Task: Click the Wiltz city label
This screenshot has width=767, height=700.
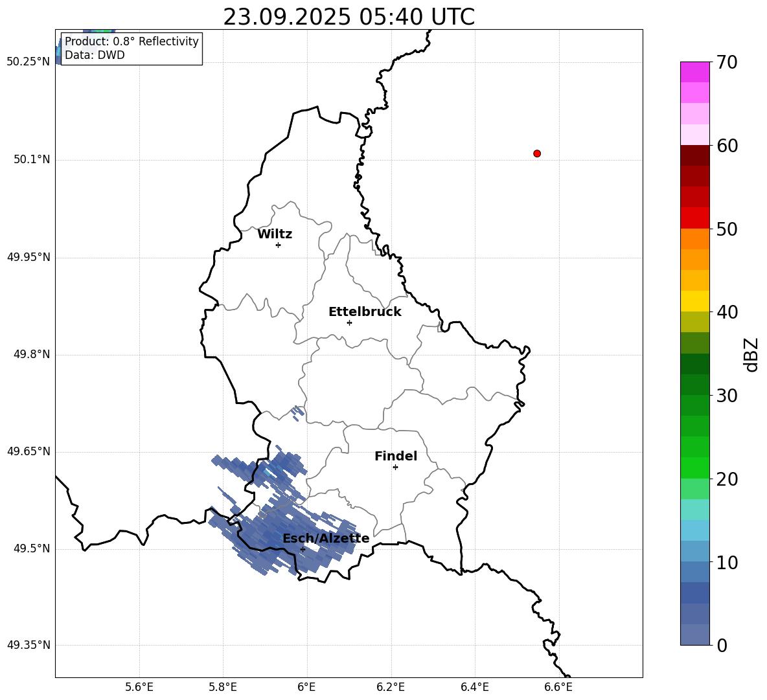Action: point(275,234)
